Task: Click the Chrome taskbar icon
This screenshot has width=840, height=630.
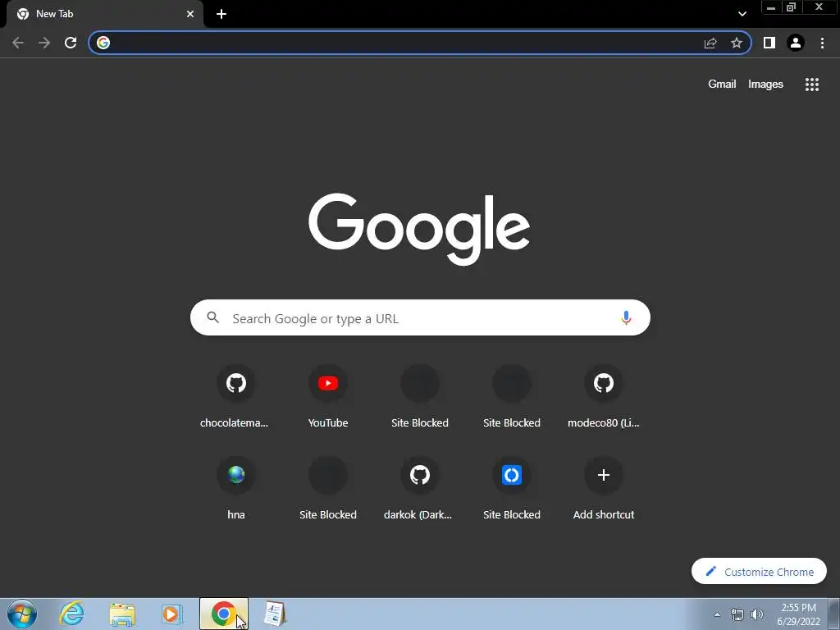Action: (223, 614)
